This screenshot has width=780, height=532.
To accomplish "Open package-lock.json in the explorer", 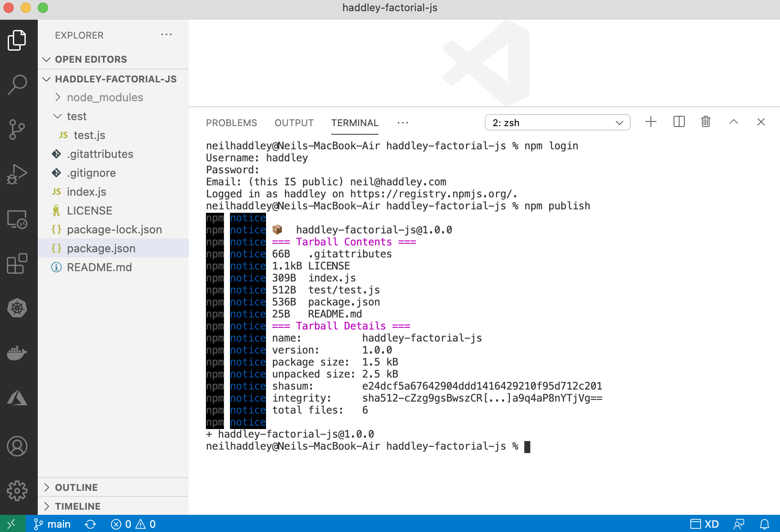I will pyautogui.click(x=114, y=230).
